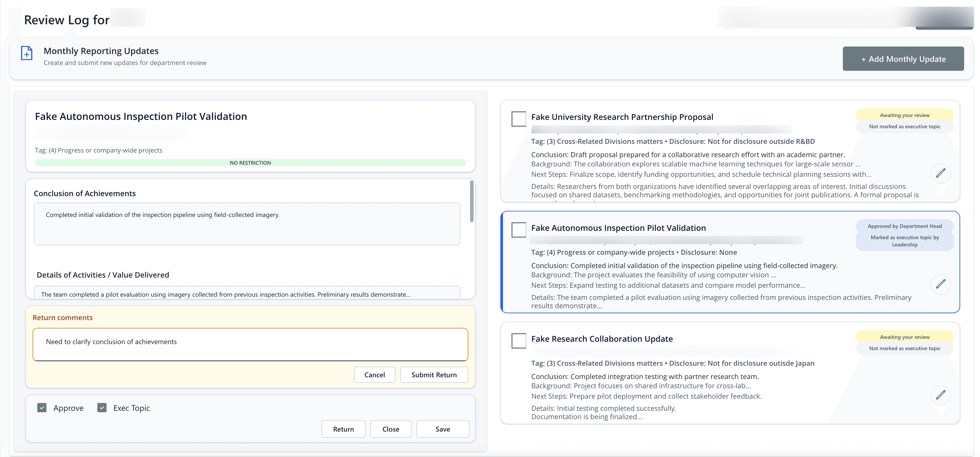Image resolution: width=980 pixels, height=457 pixels.
Task: Click 'Not for disclosure outisde Japan' tag line
Action: click(672, 363)
